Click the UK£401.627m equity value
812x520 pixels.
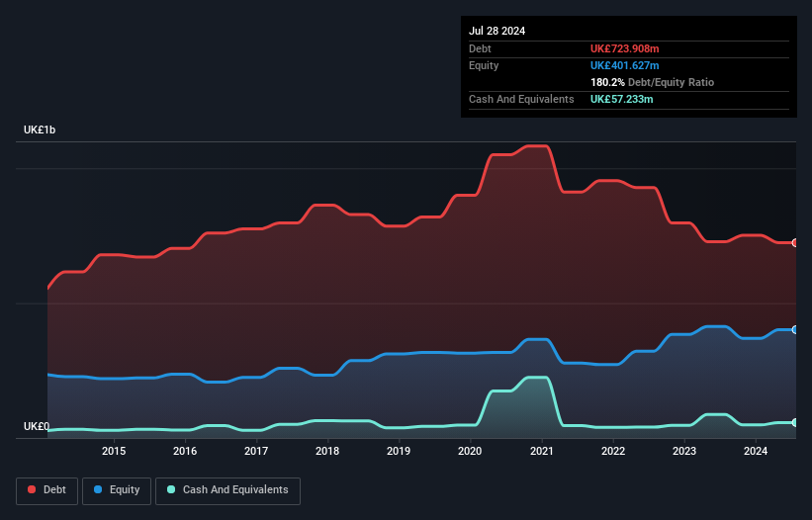(x=624, y=65)
